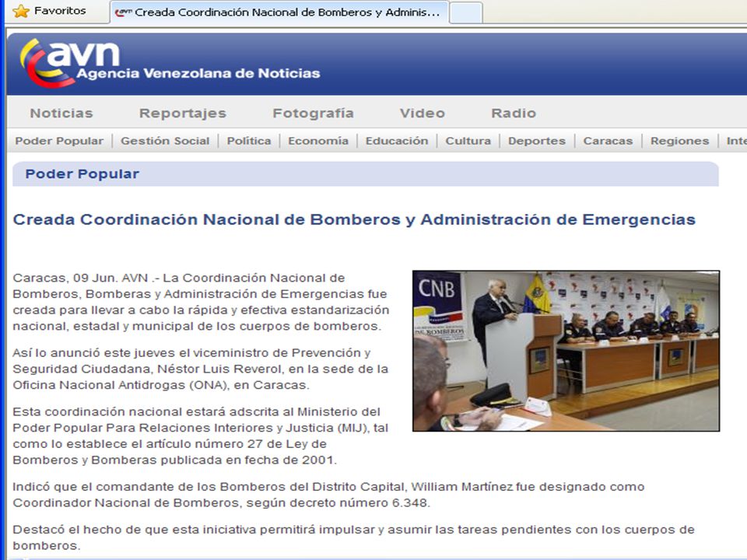This screenshot has width=747, height=560.
Task: Navigate to the Video section
Action: click(422, 114)
